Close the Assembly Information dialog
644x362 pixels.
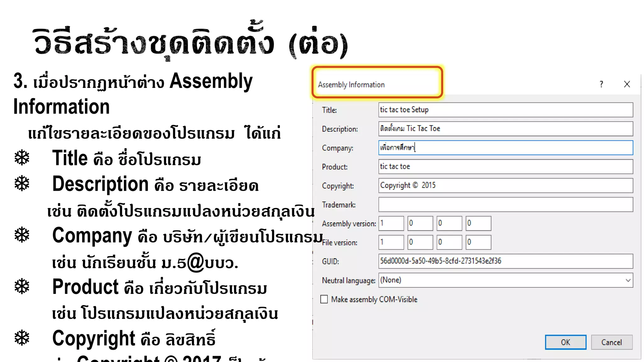click(x=627, y=84)
